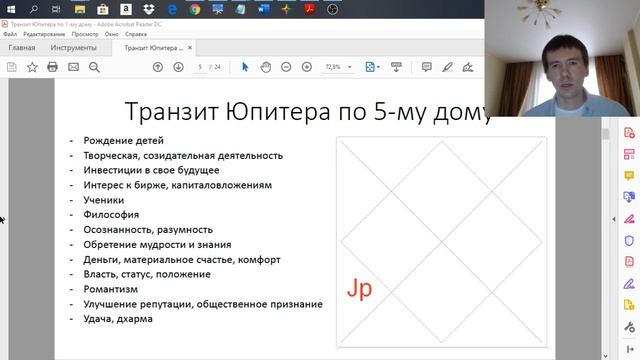Click the vertical scrollbar thumb

click(605, 134)
